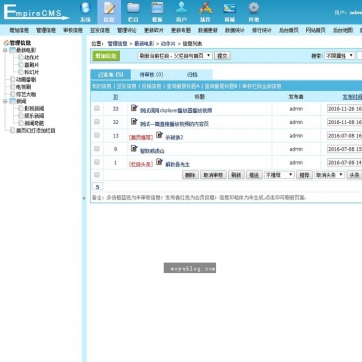Collapse the 最新电影 tree node

point(5,50)
